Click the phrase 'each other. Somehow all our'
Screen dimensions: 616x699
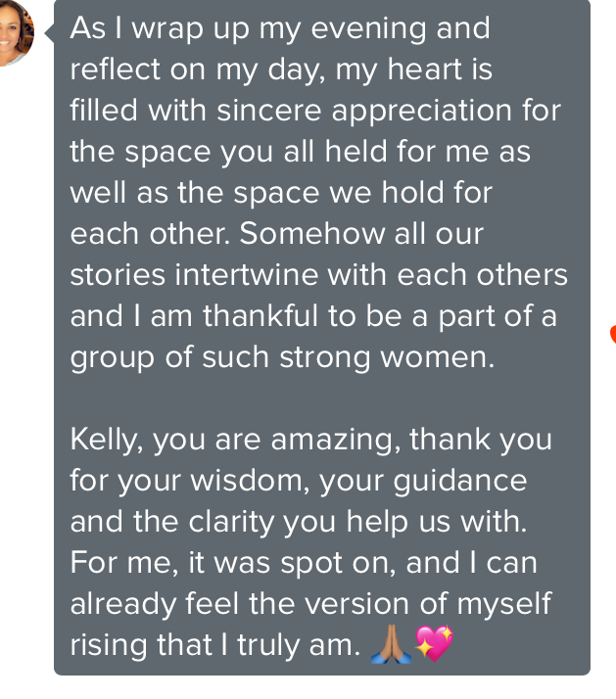pyautogui.click(x=276, y=234)
